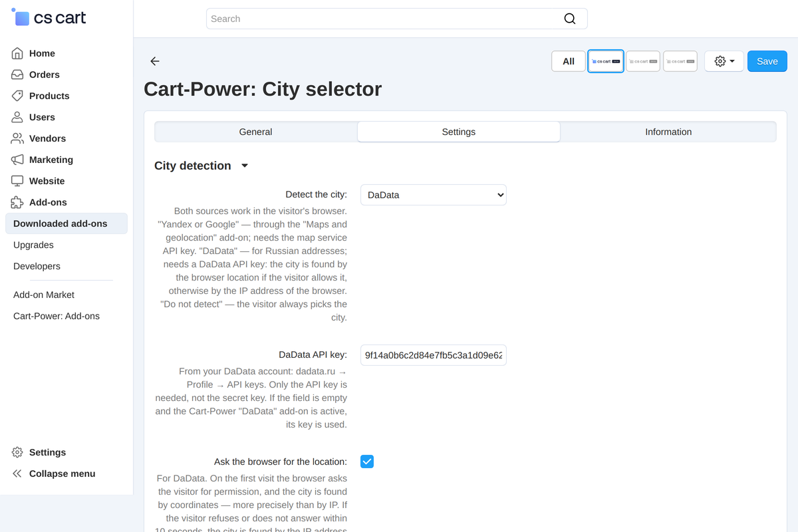Switch to the Information tab
Viewport: 798px width, 532px height.
[x=668, y=132]
